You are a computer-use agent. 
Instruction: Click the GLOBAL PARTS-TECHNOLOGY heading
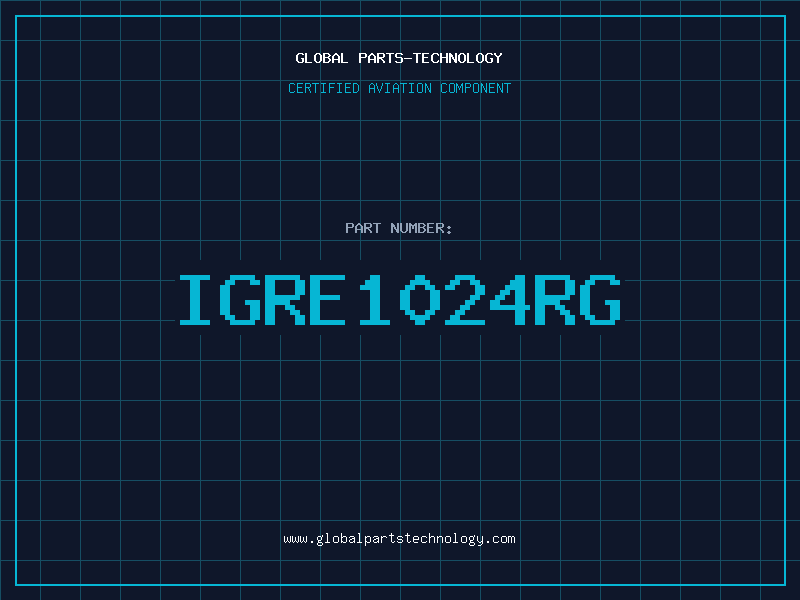click(399, 58)
